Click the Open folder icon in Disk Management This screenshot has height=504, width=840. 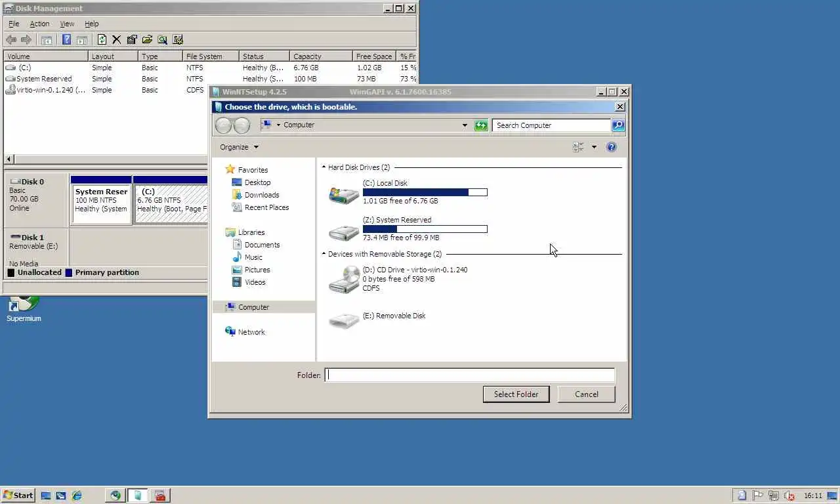[x=147, y=40]
